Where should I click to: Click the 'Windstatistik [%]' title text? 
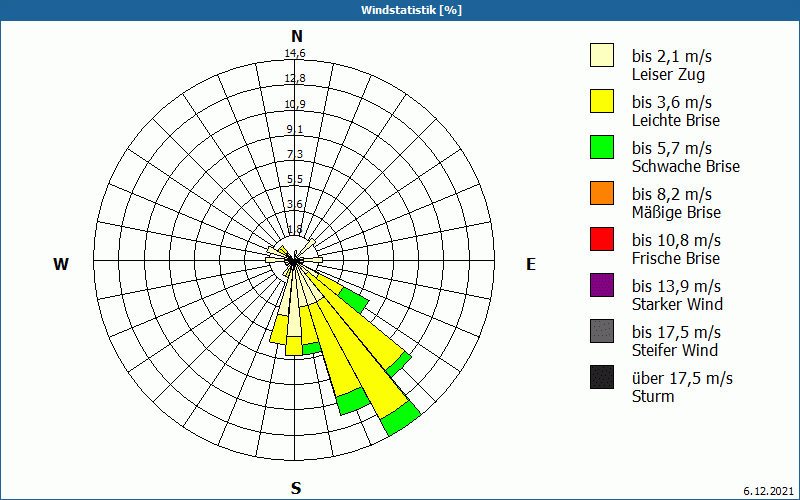coord(411,10)
